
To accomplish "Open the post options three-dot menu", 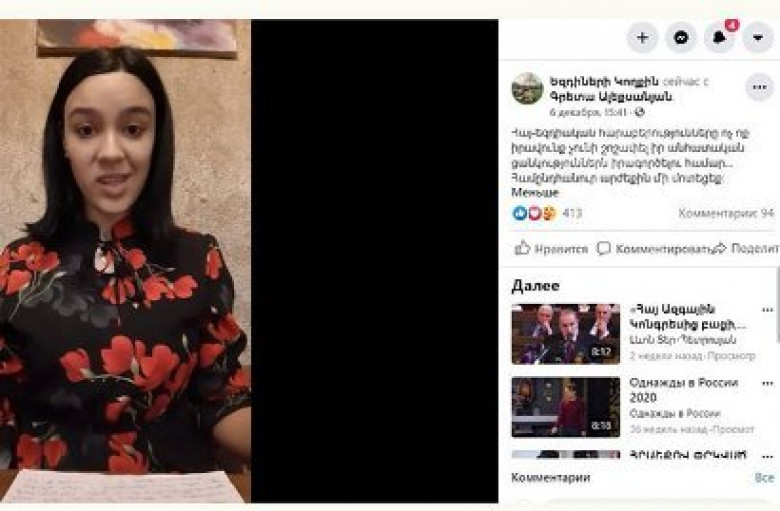I will pos(760,88).
